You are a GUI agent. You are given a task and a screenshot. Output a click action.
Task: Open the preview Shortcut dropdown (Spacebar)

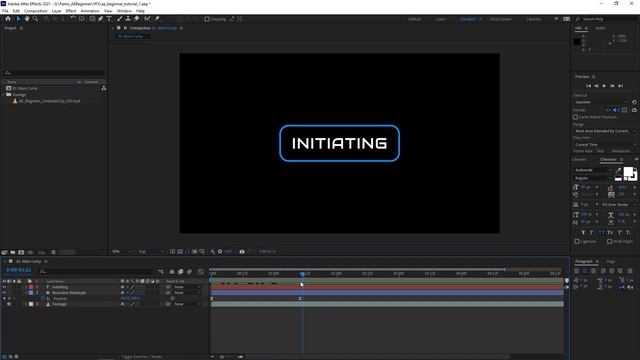point(601,102)
